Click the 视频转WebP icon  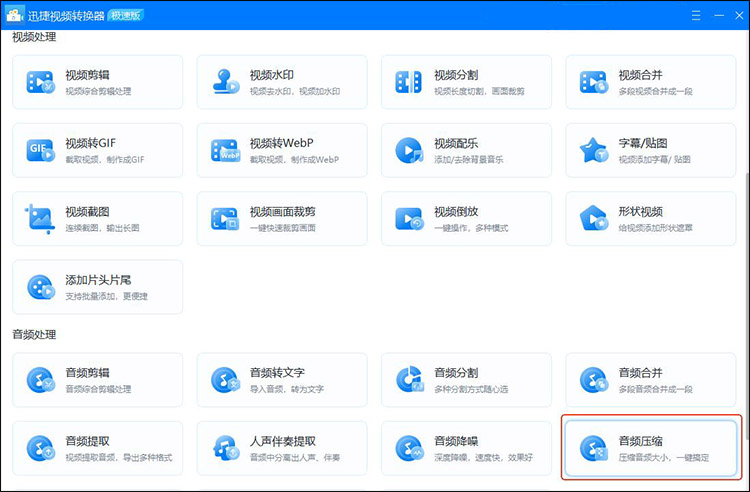[224, 150]
